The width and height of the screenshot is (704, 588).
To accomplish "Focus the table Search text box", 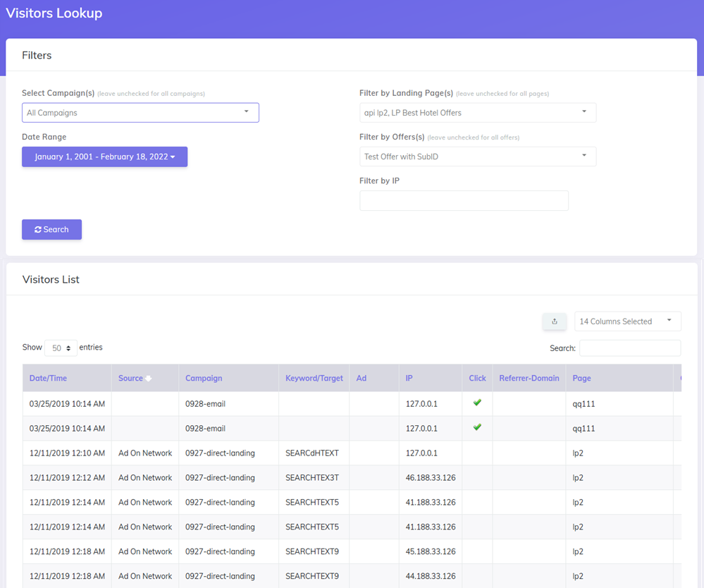I will tap(629, 348).
